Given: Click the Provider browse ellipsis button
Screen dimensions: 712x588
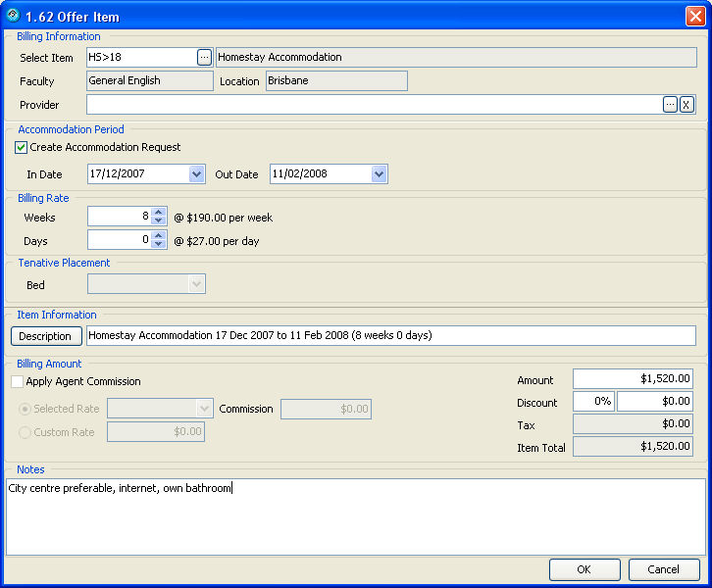Looking at the screenshot, I should pyautogui.click(x=670, y=105).
